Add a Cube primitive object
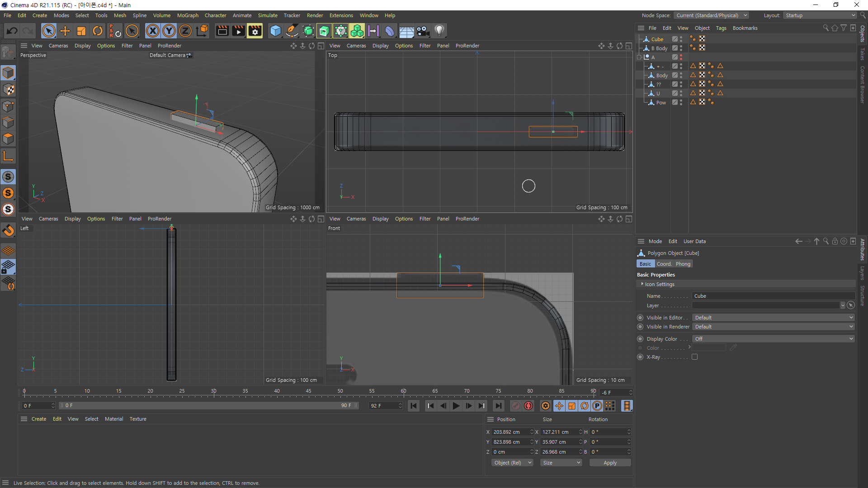The height and width of the screenshot is (488, 868). coord(275,31)
